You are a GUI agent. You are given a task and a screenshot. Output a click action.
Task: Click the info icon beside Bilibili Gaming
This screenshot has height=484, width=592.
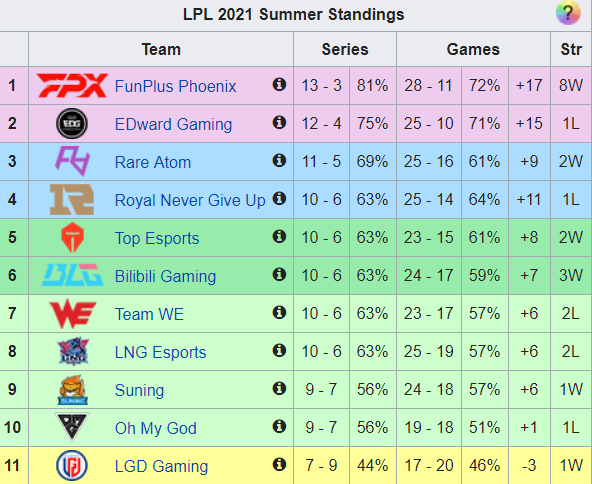pyautogui.click(x=279, y=274)
